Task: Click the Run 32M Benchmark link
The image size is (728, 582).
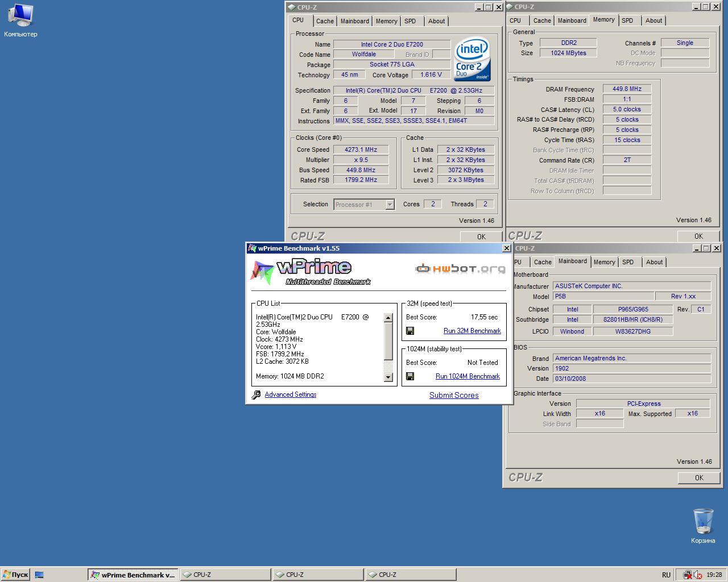Action: pos(472,331)
